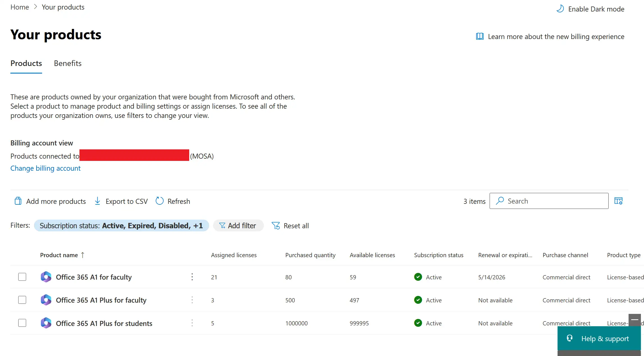Click the Office 365 A1 Plus for faculty logo

point(46,300)
